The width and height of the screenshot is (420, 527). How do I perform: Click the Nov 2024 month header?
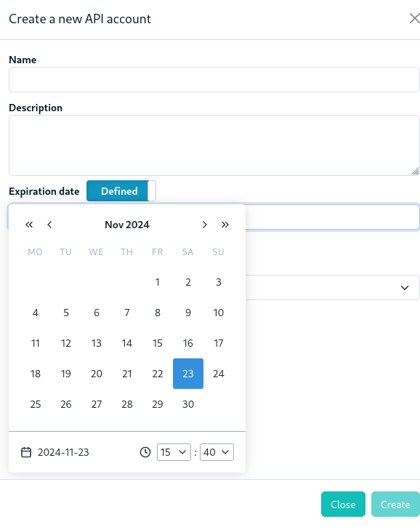pyautogui.click(x=127, y=225)
